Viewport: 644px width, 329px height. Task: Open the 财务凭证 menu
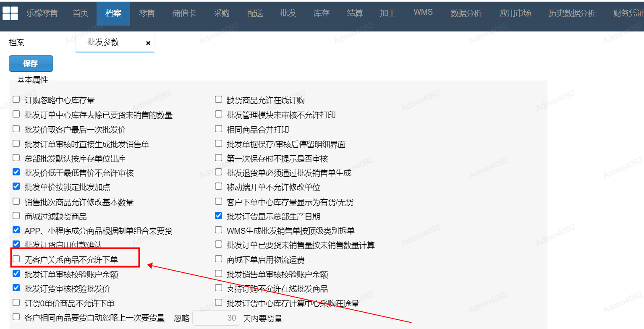[628, 13]
